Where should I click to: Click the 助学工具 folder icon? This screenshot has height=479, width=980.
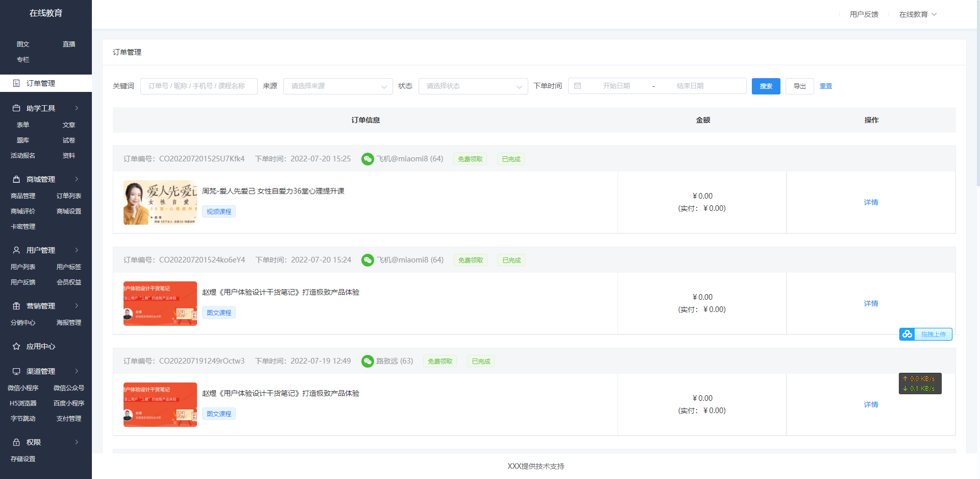[16, 108]
